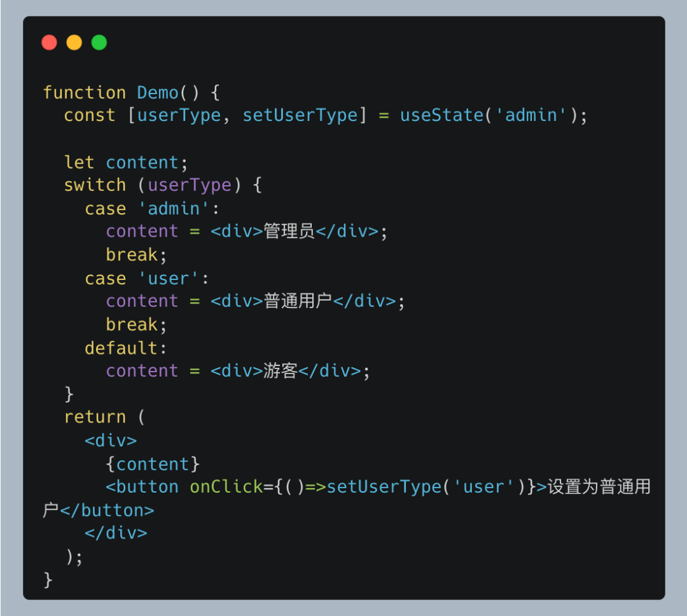Click the "break;" under case 'user'

136,325
